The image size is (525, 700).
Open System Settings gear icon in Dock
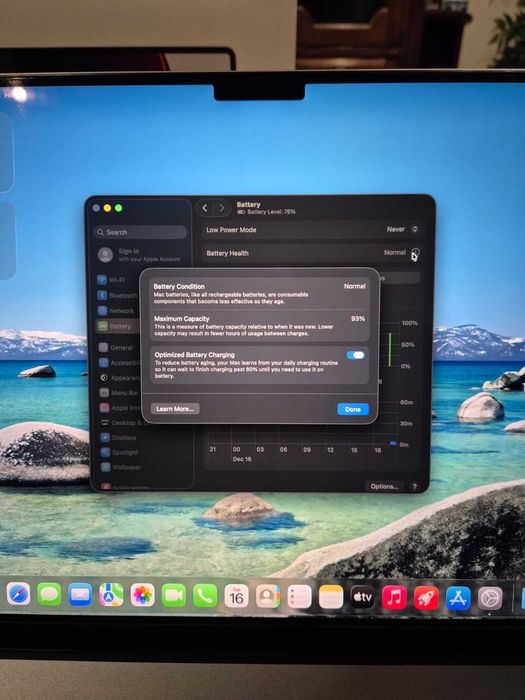pos(490,599)
